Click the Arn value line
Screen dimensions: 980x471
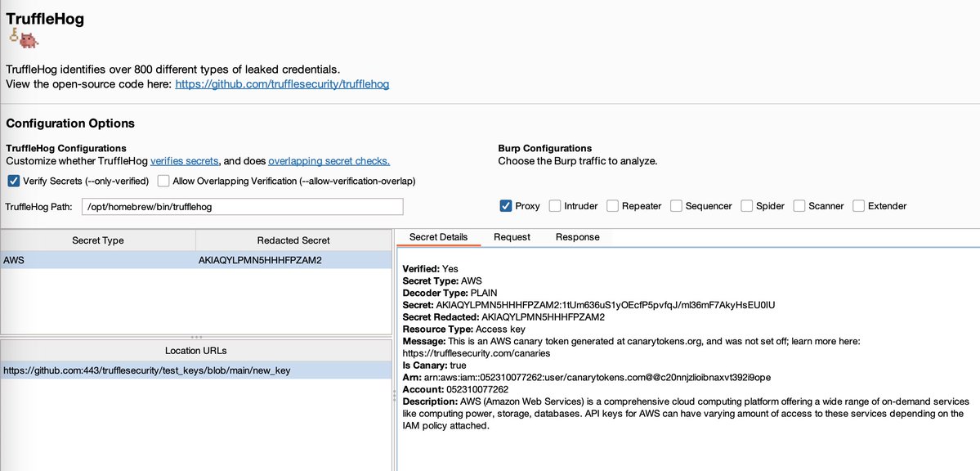point(587,377)
